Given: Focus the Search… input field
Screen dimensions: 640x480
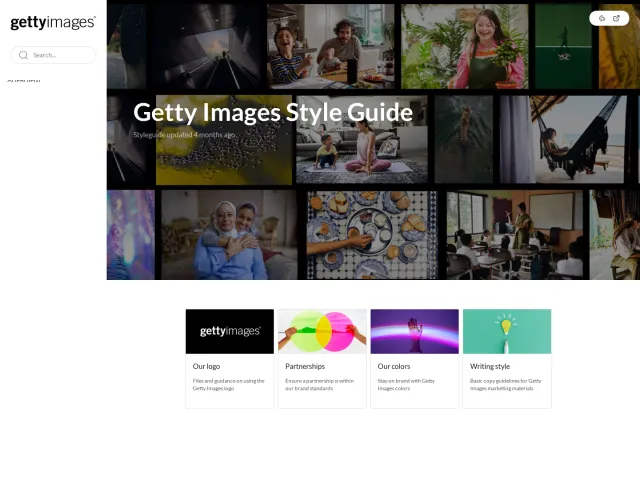Looking at the screenshot, I should coord(53,55).
